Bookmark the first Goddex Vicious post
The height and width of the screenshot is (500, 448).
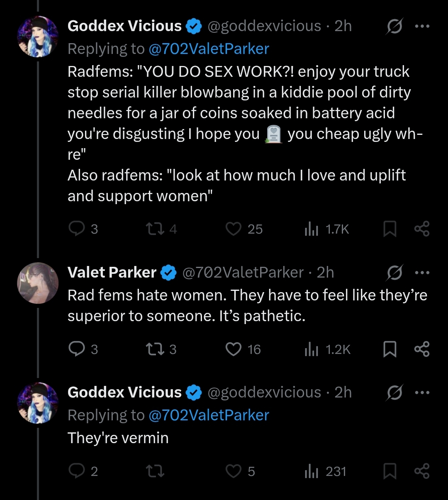click(x=390, y=229)
